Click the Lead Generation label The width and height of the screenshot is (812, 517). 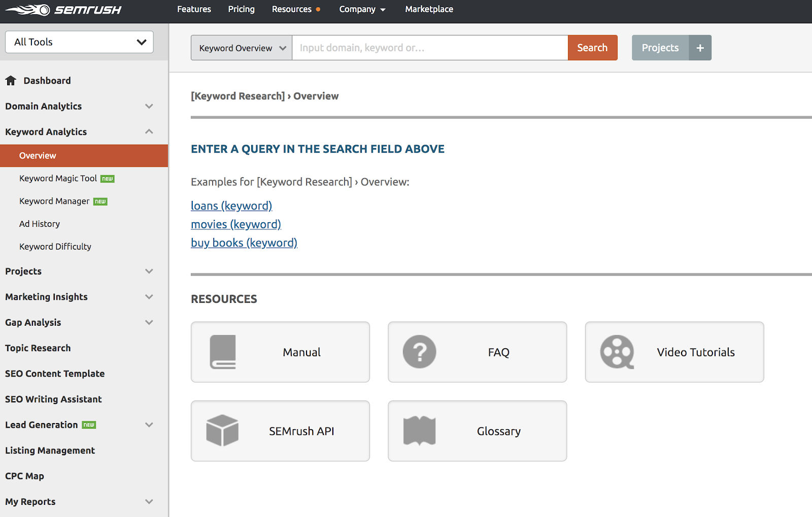pyautogui.click(x=42, y=425)
